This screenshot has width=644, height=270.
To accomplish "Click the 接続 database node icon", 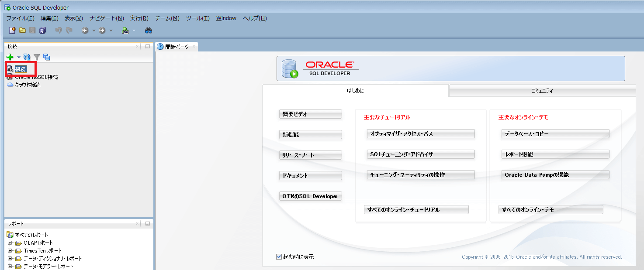I will [x=10, y=69].
